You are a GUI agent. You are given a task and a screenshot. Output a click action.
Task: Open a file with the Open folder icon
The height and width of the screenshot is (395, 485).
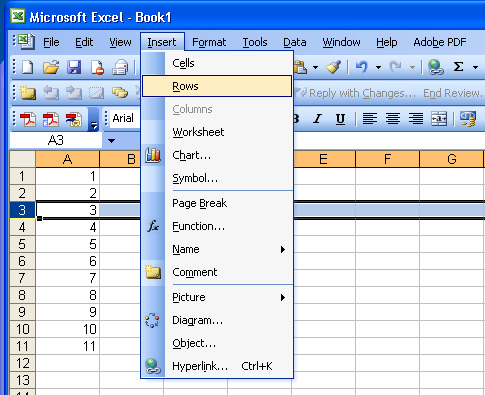(x=51, y=67)
